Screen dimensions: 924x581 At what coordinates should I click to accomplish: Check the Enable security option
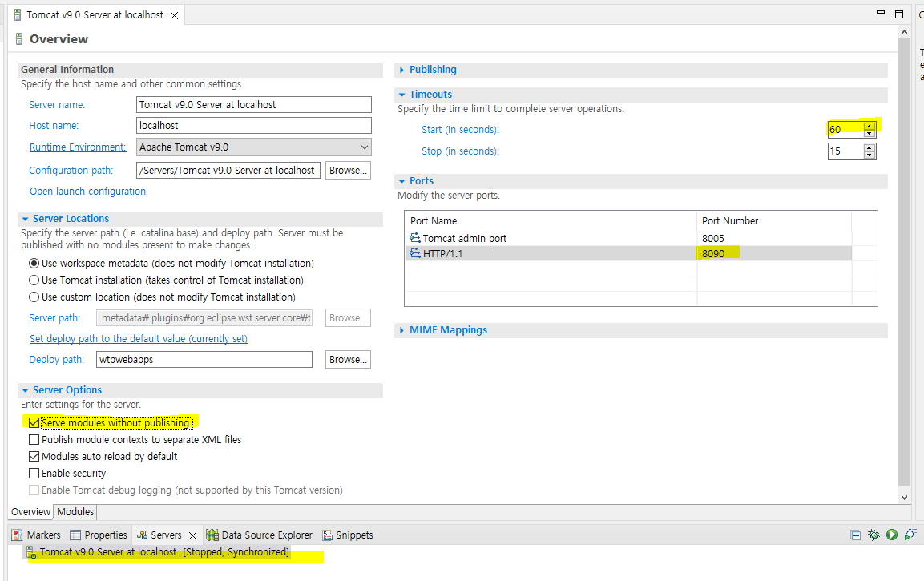pyautogui.click(x=34, y=473)
